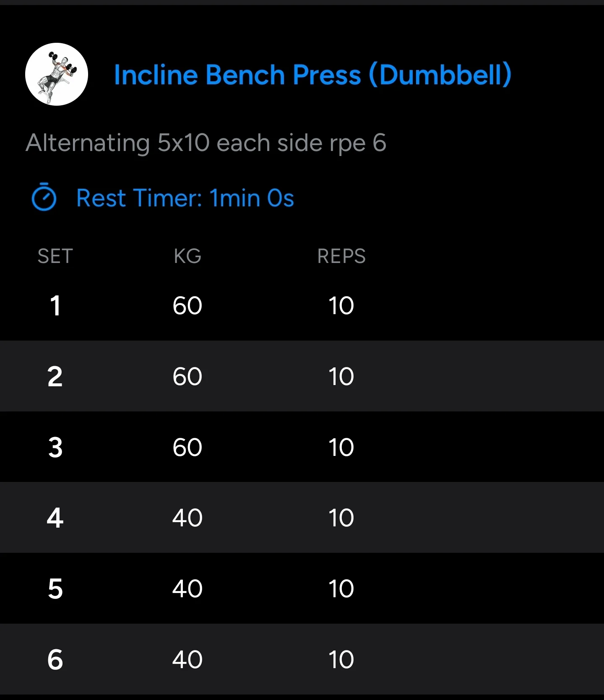Edit the 60 kg field of set 1
The height and width of the screenshot is (700, 604).
(x=187, y=305)
